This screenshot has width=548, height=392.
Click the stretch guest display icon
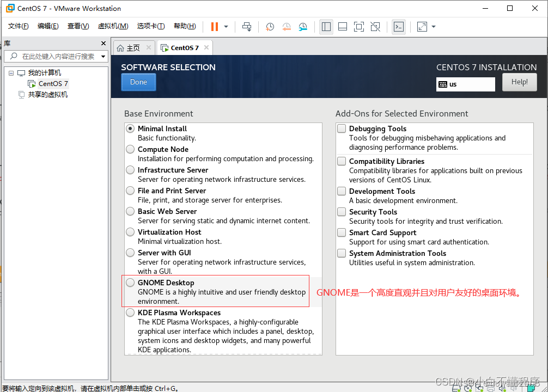pos(422,27)
